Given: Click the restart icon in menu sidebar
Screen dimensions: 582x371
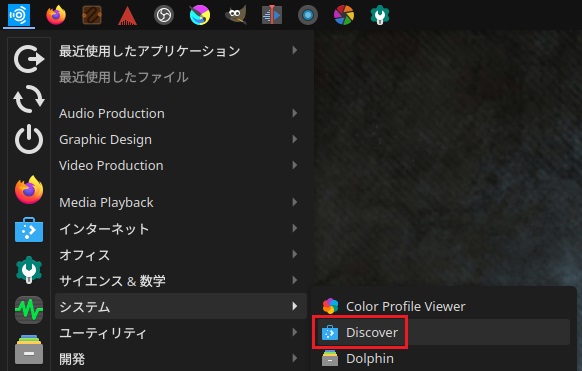Looking at the screenshot, I should click(x=29, y=99).
